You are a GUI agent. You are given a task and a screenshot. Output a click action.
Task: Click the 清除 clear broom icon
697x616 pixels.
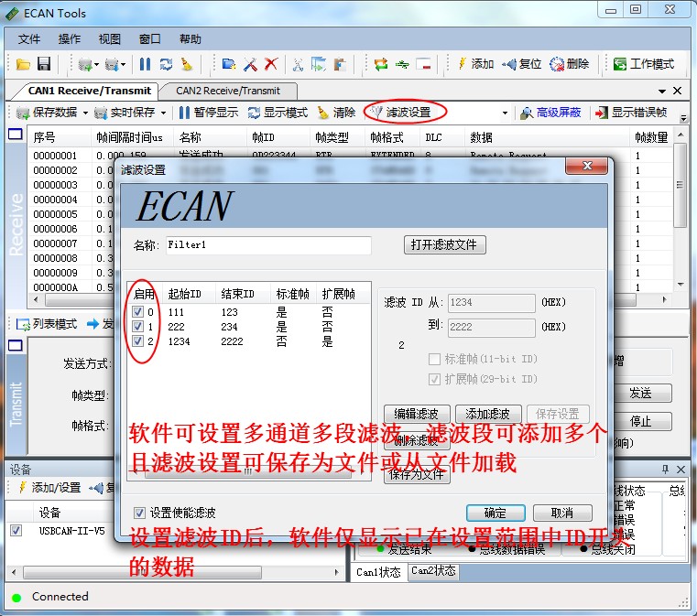(323, 113)
